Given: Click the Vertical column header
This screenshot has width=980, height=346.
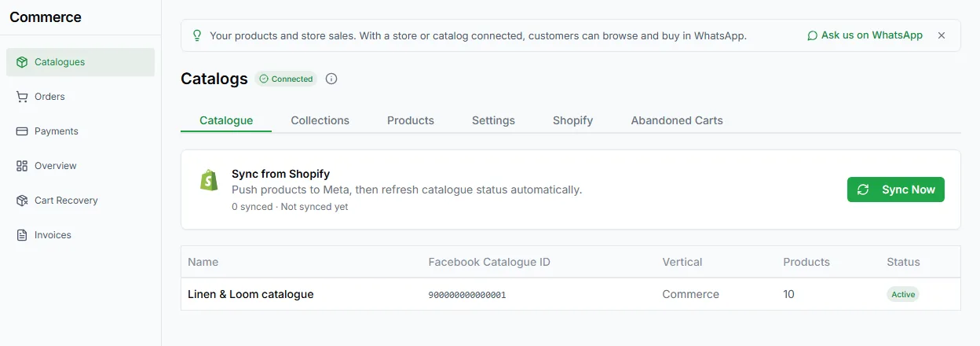Looking at the screenshot, I should click(682, 262).
